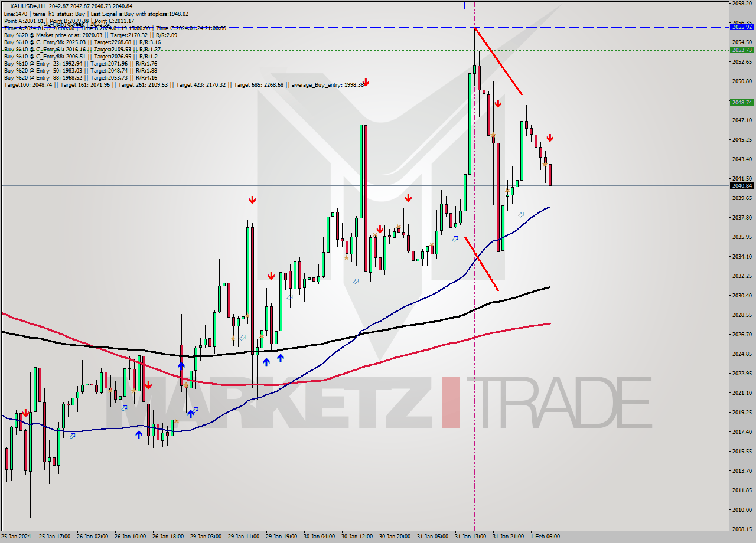Click the 2010.00 price axis label
756x543 pixels.
click(x=742, y=509)
